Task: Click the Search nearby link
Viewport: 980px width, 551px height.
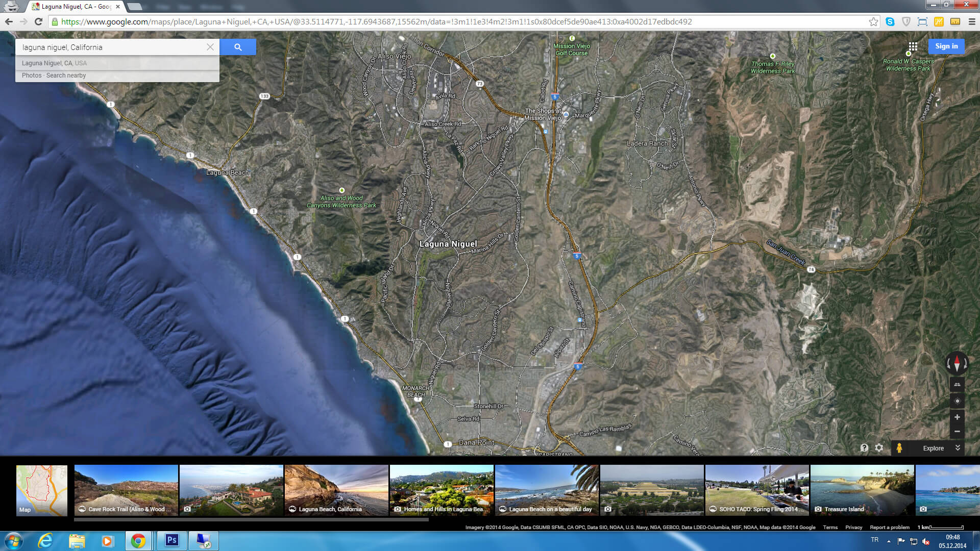Action: click(66, 76)
